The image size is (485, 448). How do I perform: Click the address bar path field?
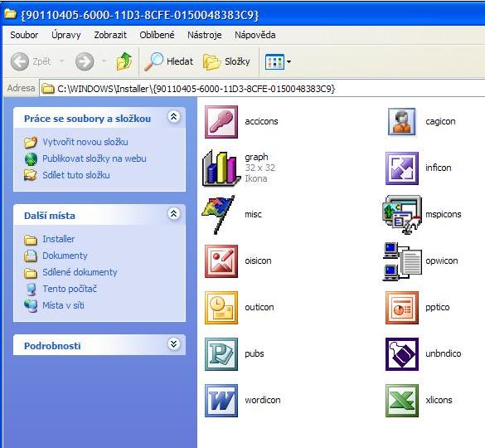click(262, 89)
